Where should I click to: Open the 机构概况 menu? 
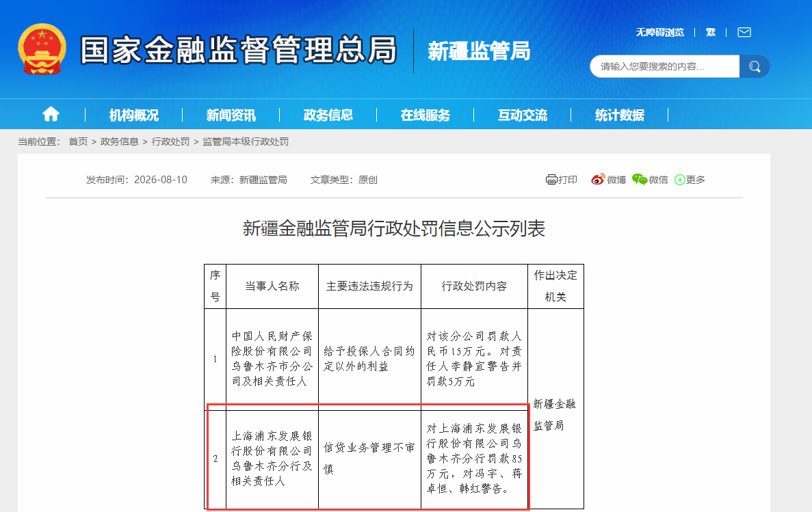pos(133,115)
